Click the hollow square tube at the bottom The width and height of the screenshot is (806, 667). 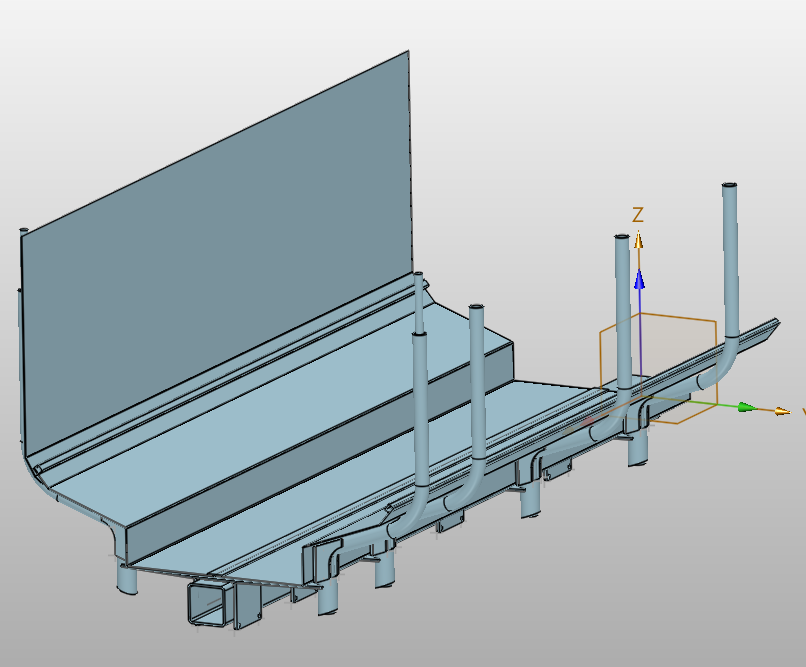208,604
